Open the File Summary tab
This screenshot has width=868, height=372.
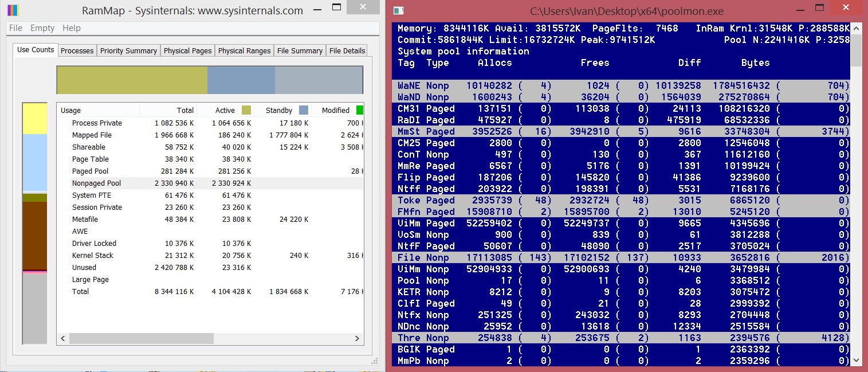click(300, 50)
